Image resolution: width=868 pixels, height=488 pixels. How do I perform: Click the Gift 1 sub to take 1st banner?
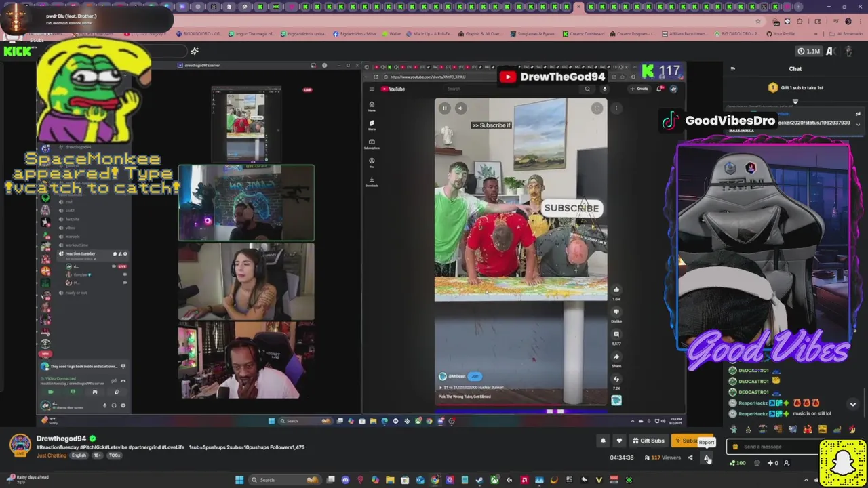795,88
